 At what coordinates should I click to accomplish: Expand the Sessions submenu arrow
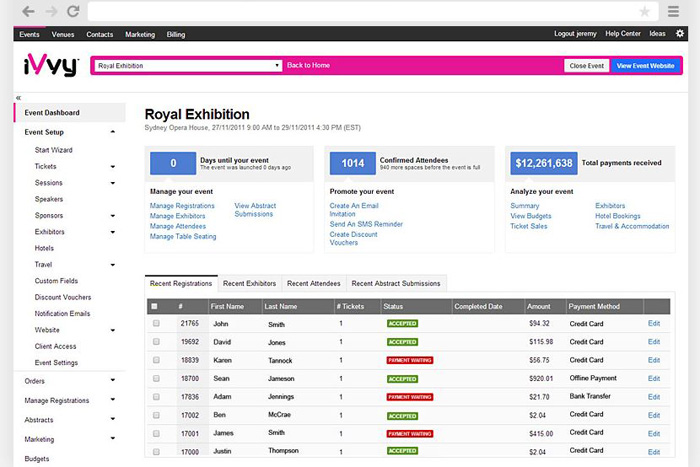pos(113,183)
